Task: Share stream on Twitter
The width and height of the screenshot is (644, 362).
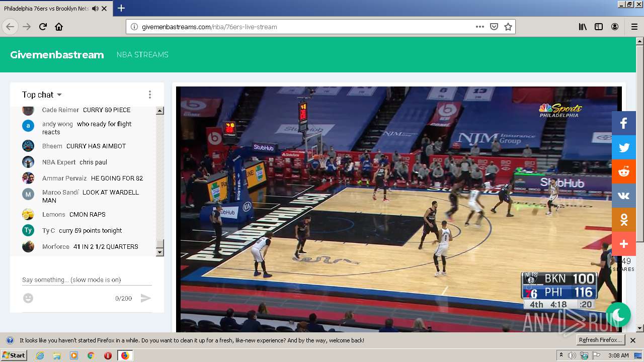Action: pos(624,147)
